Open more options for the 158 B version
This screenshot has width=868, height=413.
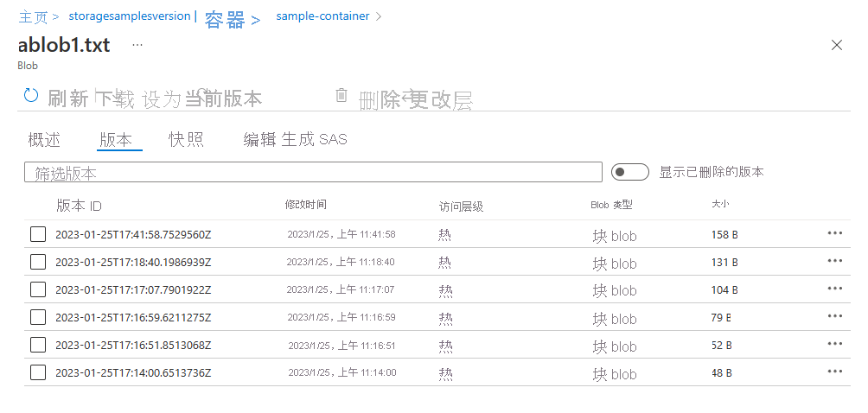coord(834,233)
